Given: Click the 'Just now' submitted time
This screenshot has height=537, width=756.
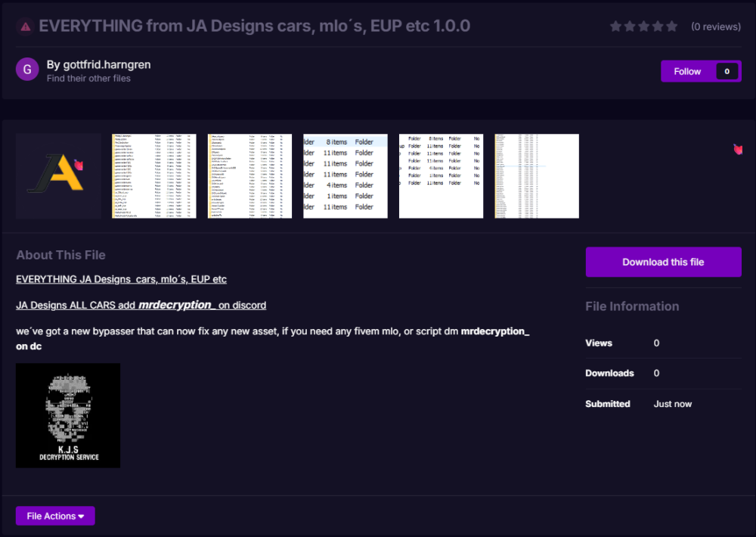Looking at the screenshot, I should [x=673, y=404].
